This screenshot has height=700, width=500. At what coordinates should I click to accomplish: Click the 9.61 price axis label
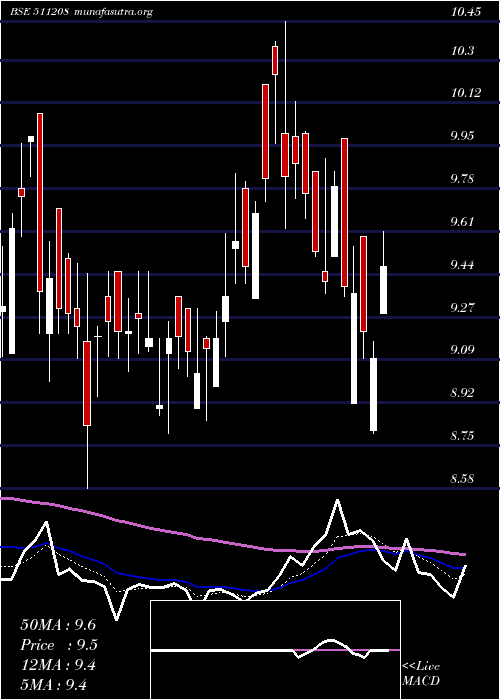pyautogui.click(x=464, y=222)
